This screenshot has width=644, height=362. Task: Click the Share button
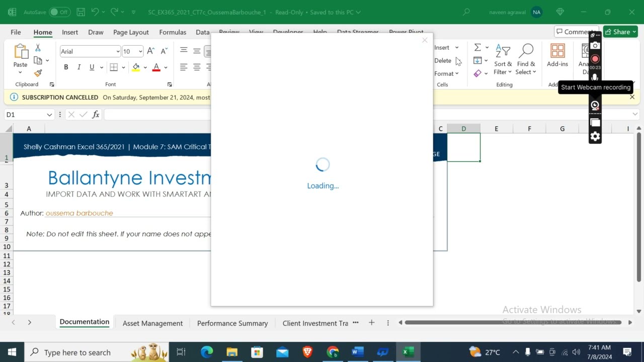(621, 32)
